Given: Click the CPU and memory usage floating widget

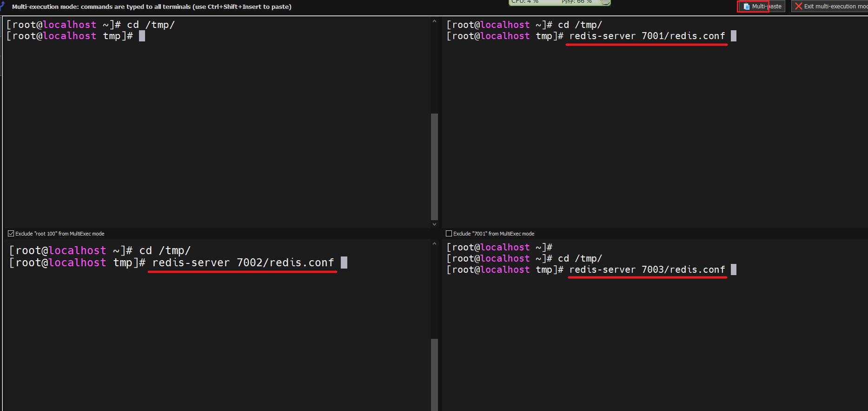Looking at the screenshot, I should 559,2.
